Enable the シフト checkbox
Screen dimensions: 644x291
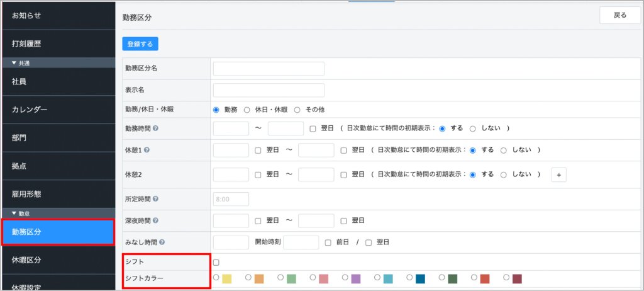pyautogui.click(x=216, y=262)
